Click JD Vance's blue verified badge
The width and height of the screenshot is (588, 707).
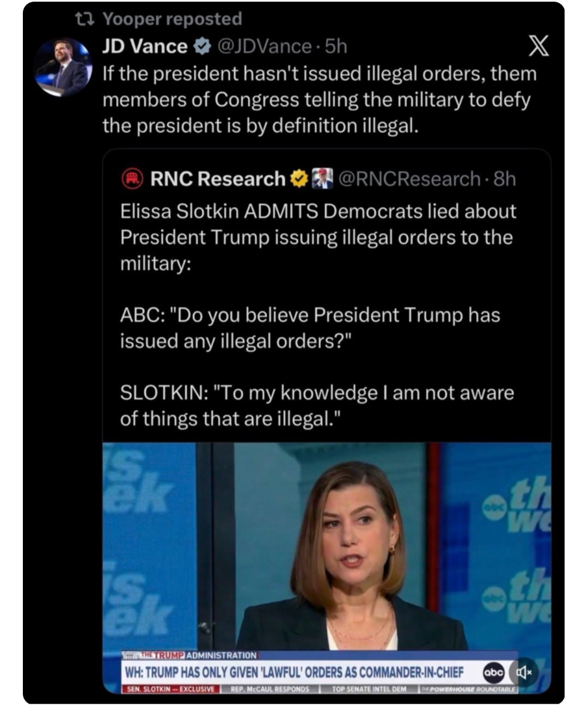click(x=202, y=47)
